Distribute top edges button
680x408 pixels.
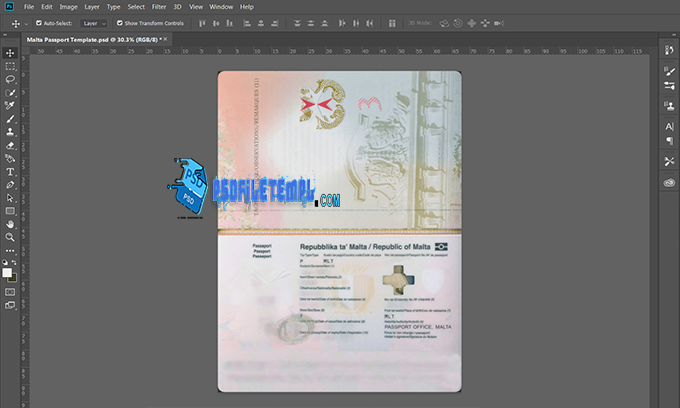click(x=297, y=23)
